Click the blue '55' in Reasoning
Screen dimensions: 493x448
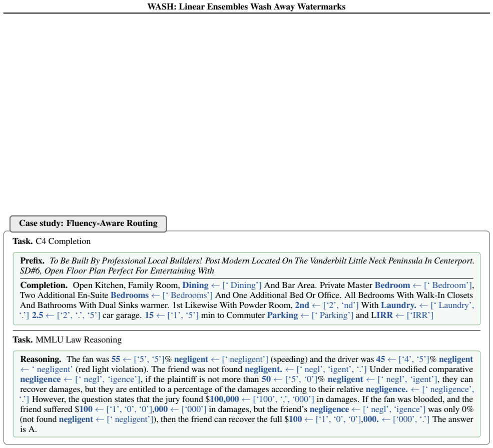pyautogui.click(x=116, y=359)
